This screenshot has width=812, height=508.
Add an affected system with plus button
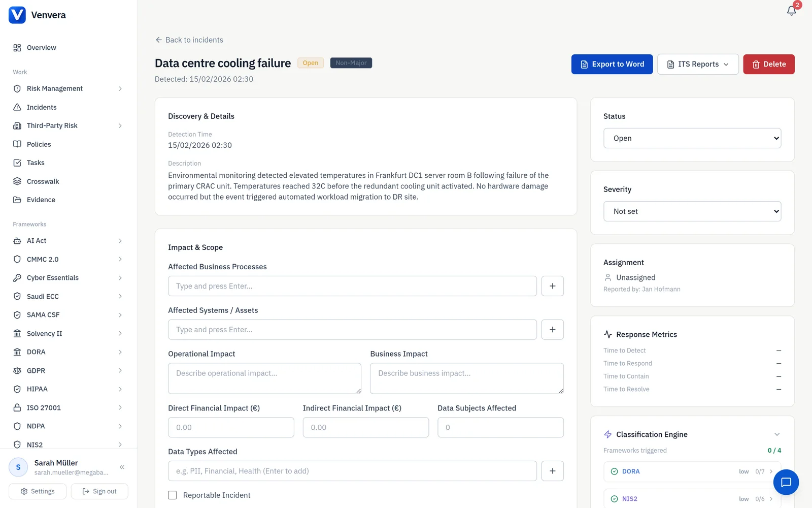pos(552,330)
